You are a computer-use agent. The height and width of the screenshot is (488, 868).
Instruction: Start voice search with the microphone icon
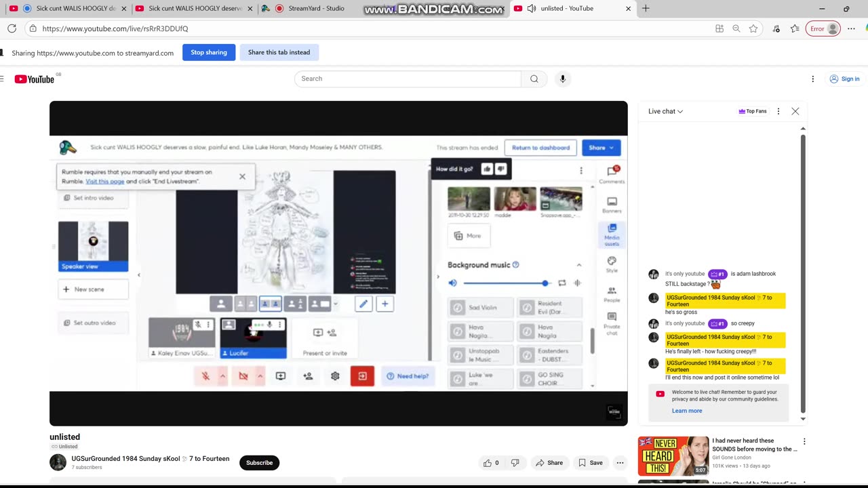[x=562, y=79]
